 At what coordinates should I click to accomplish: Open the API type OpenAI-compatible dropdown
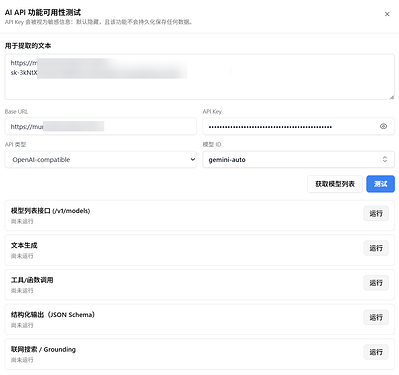pyautogui.click(x=101, y=160)
